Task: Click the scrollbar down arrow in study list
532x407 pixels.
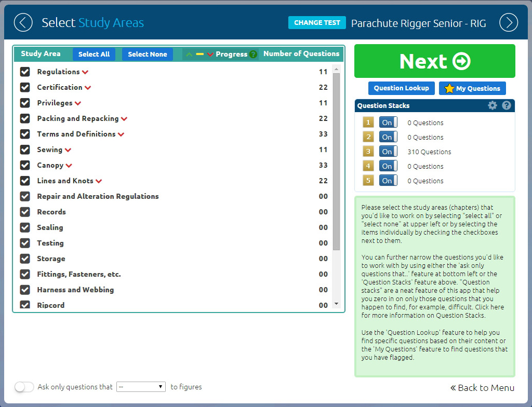Action: pyautogui.click(x=336, y=304)
